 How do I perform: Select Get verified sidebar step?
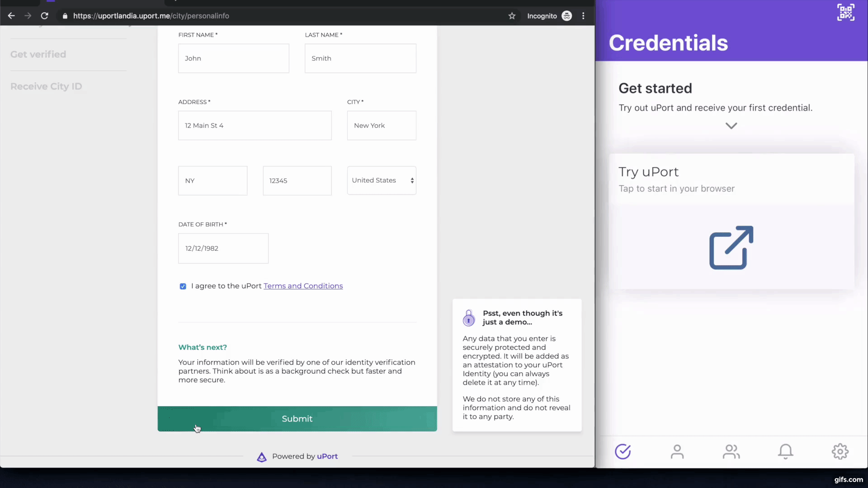coord(38,54)
